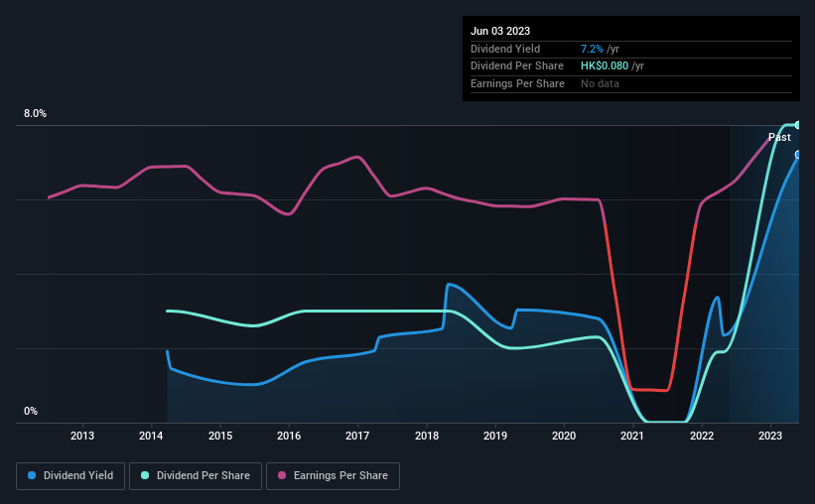The height and width of the screenshot is (504, 815).
Task: Select the 2016 tick on the time axis
Action: point(289,436)
